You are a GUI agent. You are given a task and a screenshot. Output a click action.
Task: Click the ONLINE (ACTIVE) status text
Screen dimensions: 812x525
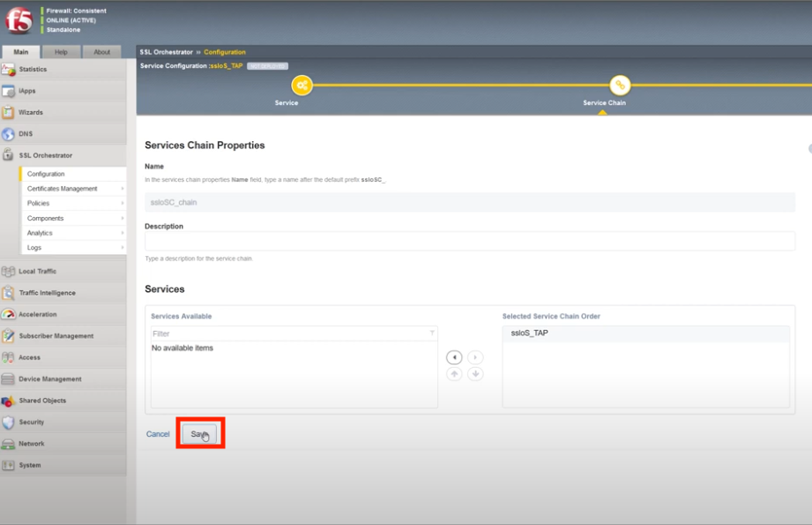(x=71, y=20)
